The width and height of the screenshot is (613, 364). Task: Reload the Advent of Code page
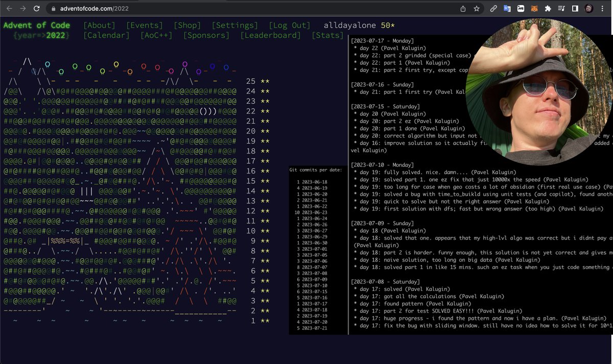click(37, 9)
